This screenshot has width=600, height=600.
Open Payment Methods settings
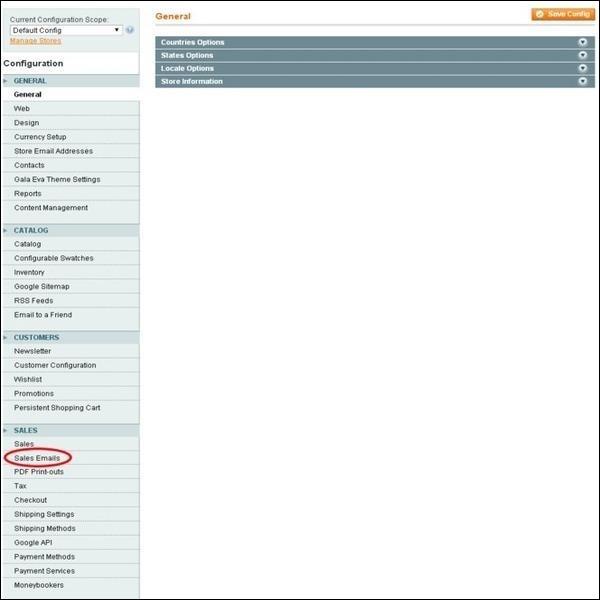pos(44,557)
